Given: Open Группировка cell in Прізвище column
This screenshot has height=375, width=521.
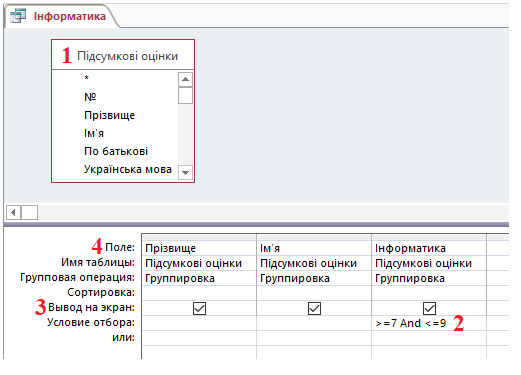Looking at the screenshot, I should coord(199,278).
